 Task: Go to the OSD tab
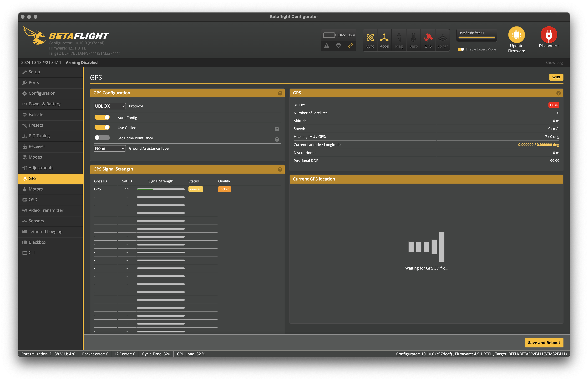click(x=50, y=200)
